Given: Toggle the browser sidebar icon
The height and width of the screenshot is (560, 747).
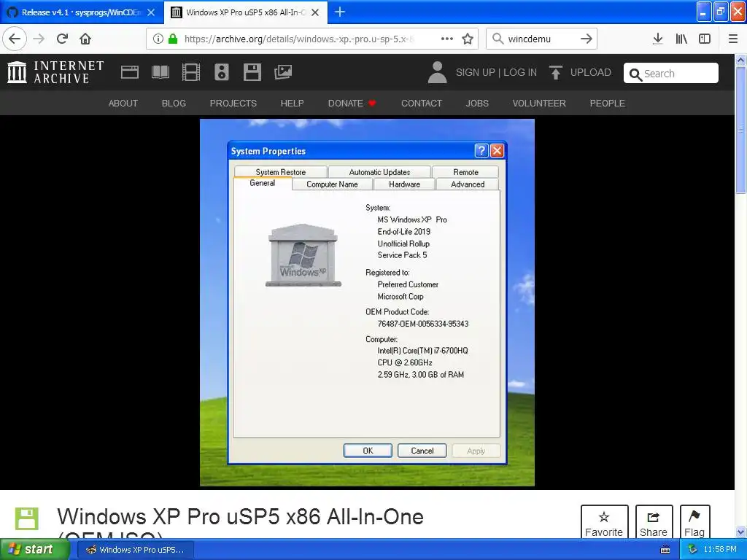Looking at the screenshot, I should point(705,39).
